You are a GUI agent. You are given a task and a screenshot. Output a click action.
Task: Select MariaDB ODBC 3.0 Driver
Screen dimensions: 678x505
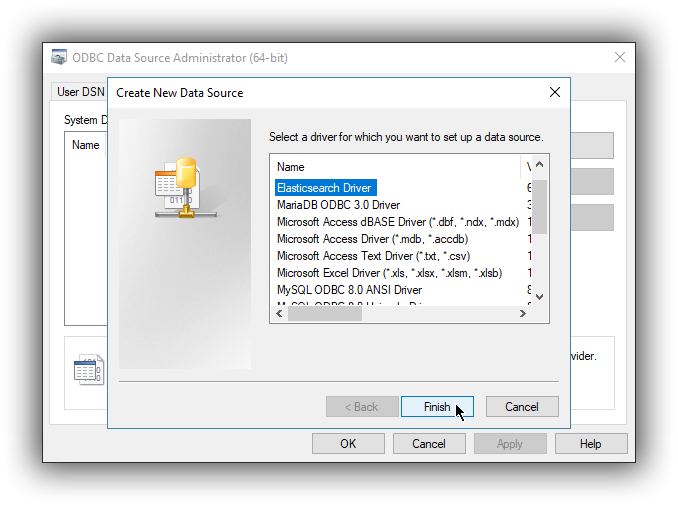tap(338, 205)
